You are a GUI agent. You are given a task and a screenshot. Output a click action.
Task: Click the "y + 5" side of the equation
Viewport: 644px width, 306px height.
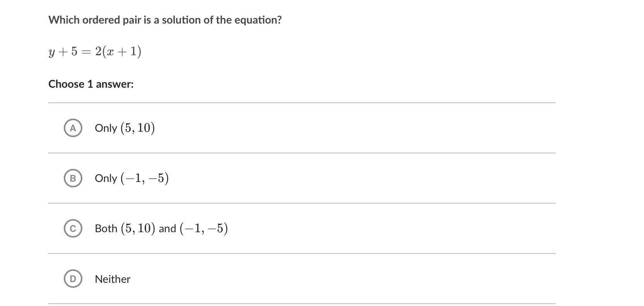click(x=63, y=51)
